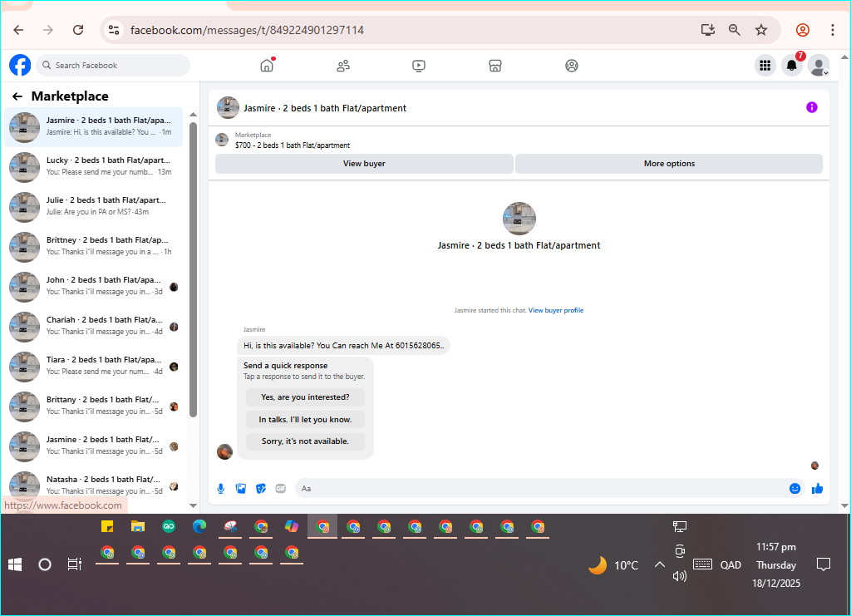Click the install app icon in address bar

[707, 30]
